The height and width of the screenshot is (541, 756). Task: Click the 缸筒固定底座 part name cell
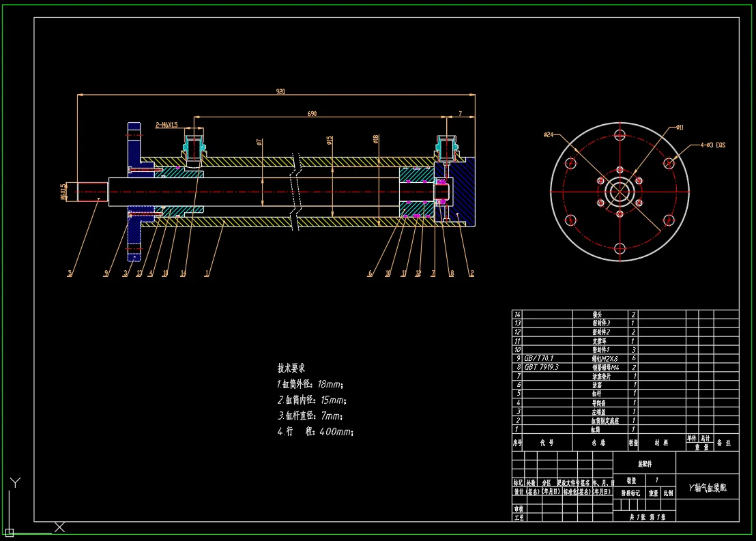coord(605,420)
